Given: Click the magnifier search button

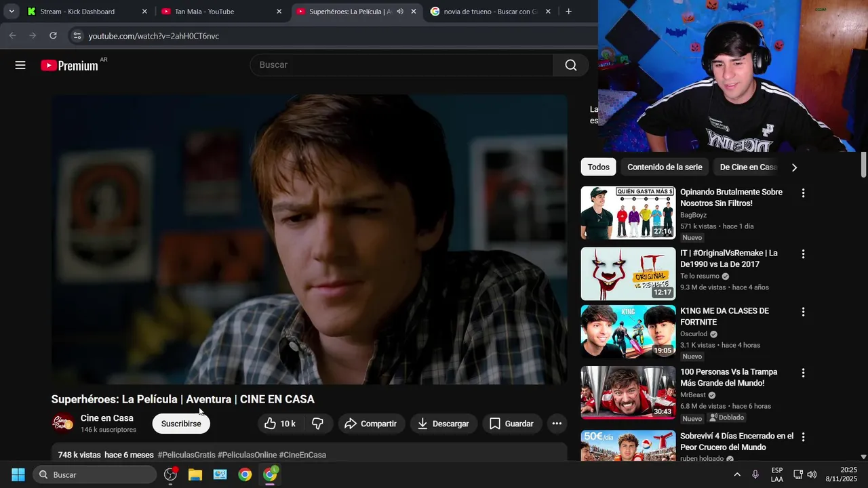Looking at the screenshot, I should pos(570,65).
